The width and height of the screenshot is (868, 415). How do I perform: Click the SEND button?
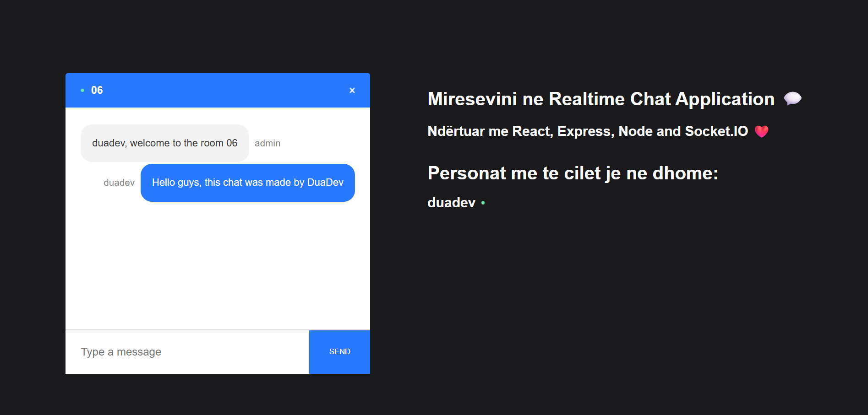pos(339,352)
